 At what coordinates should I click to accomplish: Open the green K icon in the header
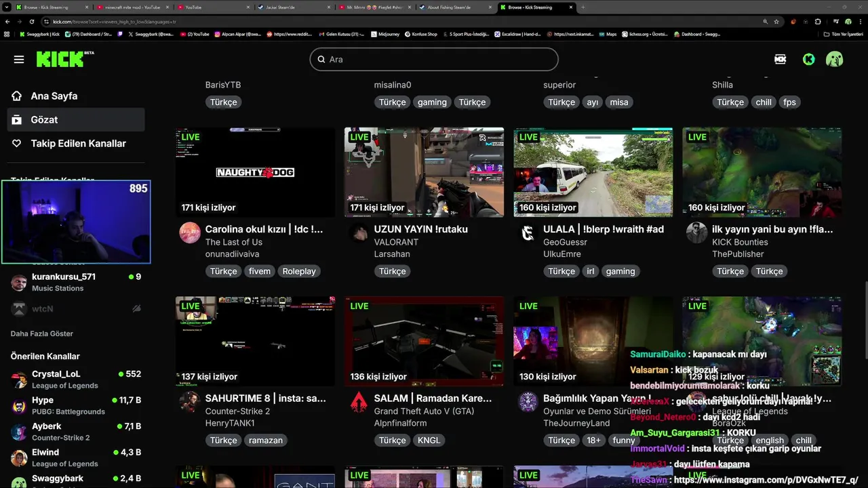[808, 60]
